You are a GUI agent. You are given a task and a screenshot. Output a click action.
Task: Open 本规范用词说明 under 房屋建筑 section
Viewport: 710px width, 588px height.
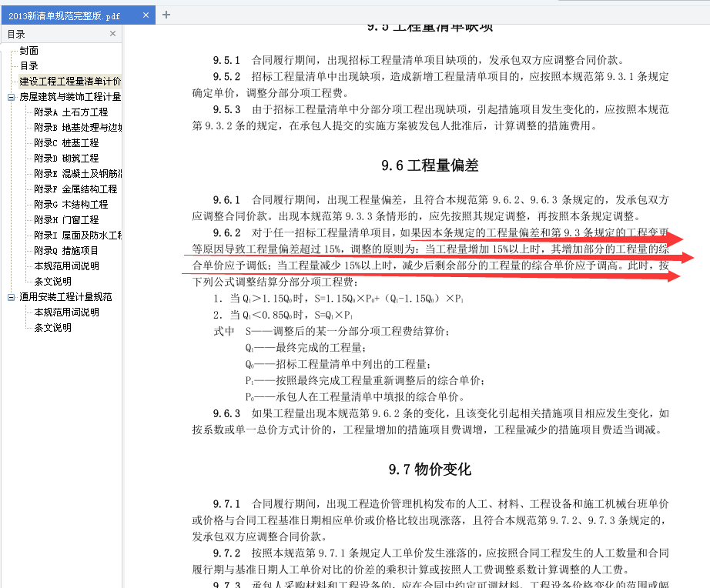point(66,266)
